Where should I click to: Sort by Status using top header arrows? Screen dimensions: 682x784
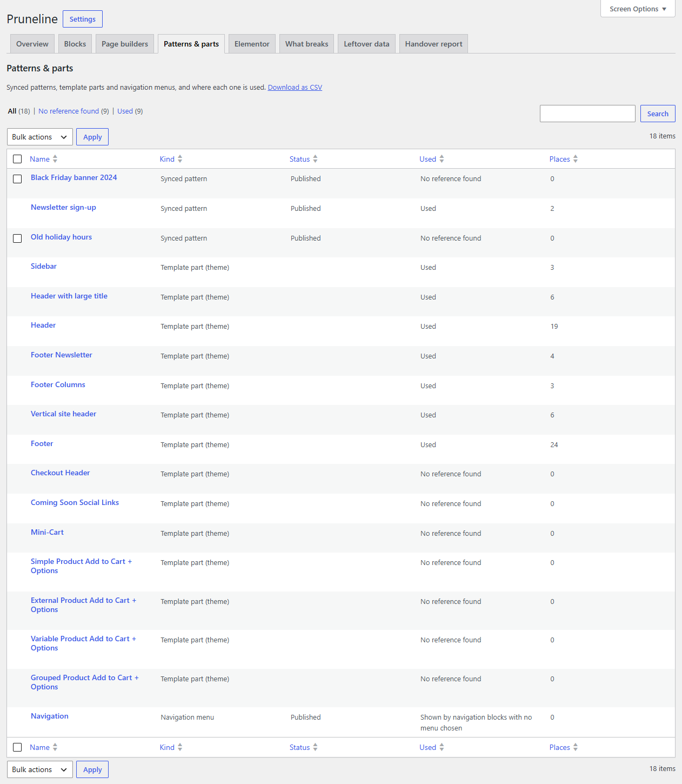315,159
